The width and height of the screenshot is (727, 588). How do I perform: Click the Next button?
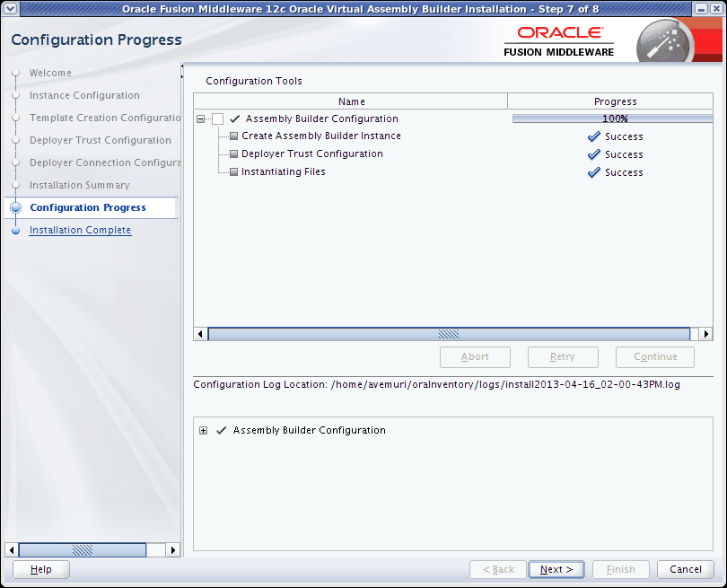coord(556,569)
